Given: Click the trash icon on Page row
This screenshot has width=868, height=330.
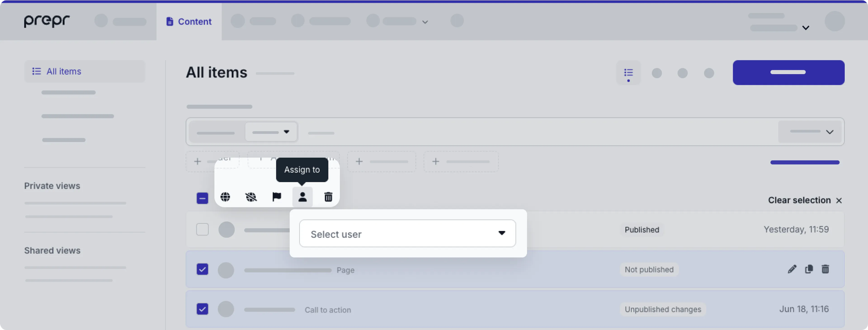Looking at the screenshot, I should [x=825, y=269].
